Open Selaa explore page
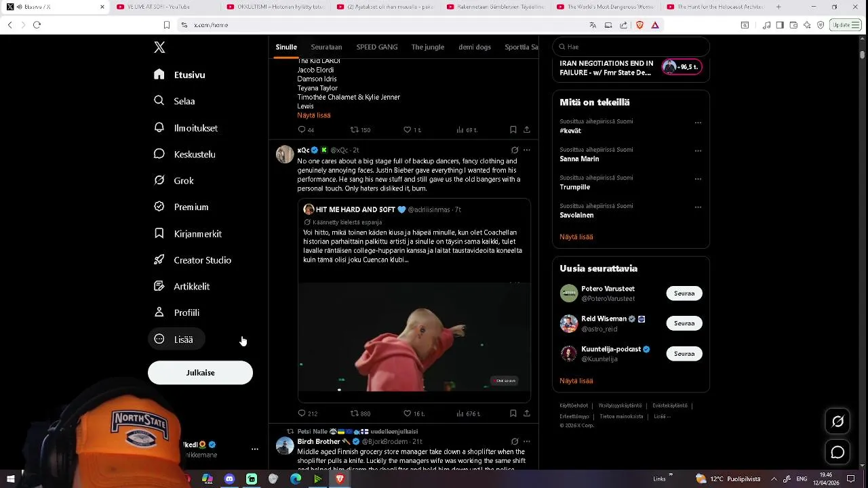Viewport: 868px width, 488px height. (x=174, y=101)
